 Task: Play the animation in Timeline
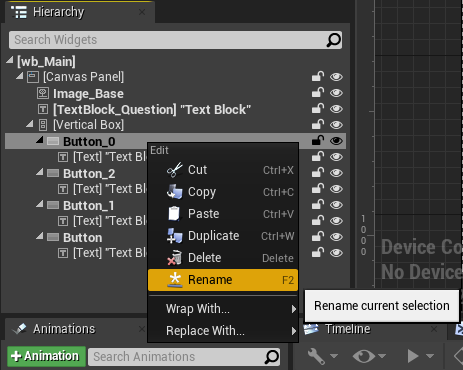(413, 356)
